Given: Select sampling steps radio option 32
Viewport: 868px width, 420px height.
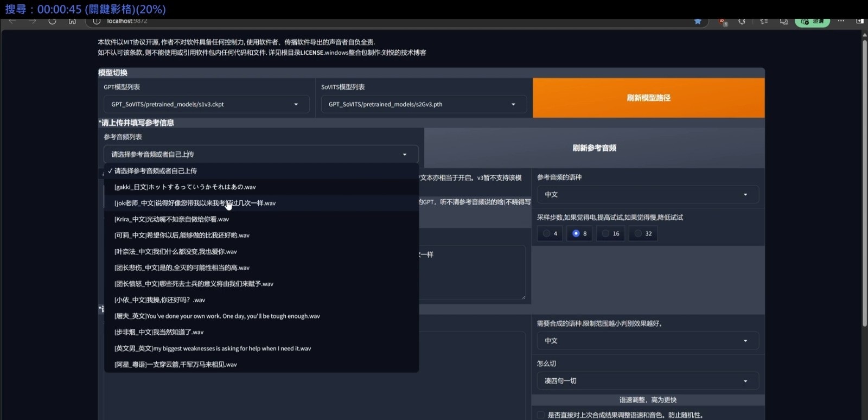Looking at the screenshot, I should click(x=643, y=233).
